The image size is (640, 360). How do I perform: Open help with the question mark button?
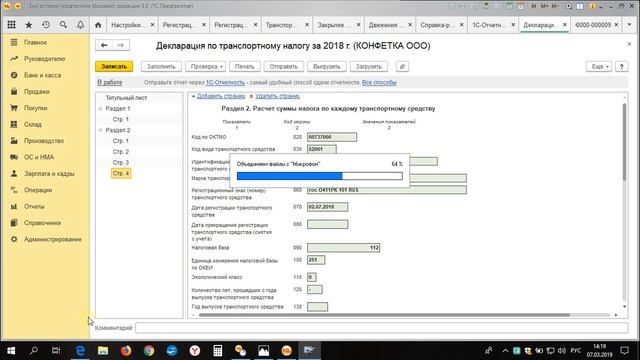622,67
